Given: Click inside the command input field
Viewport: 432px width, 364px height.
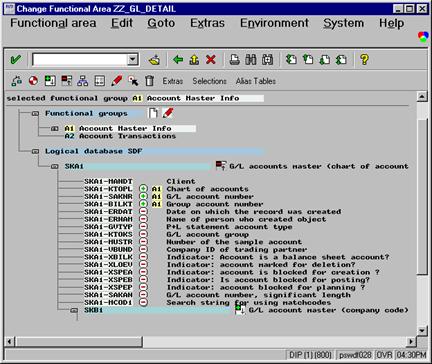Looking at the screenshot, I should [x=79, y=60].
